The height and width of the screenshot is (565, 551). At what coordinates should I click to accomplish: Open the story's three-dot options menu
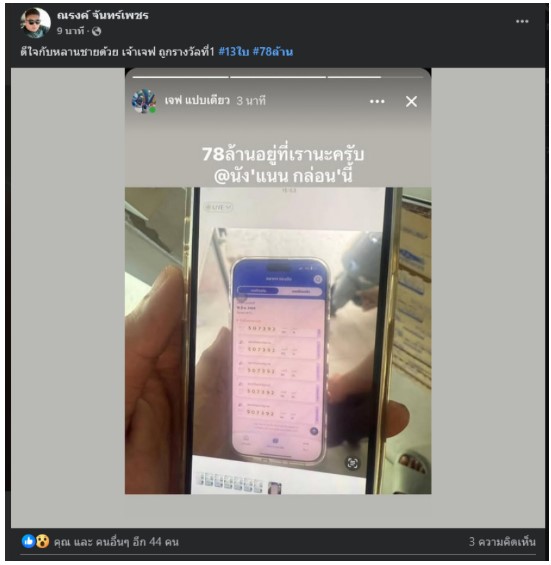[x=377, y=102]
